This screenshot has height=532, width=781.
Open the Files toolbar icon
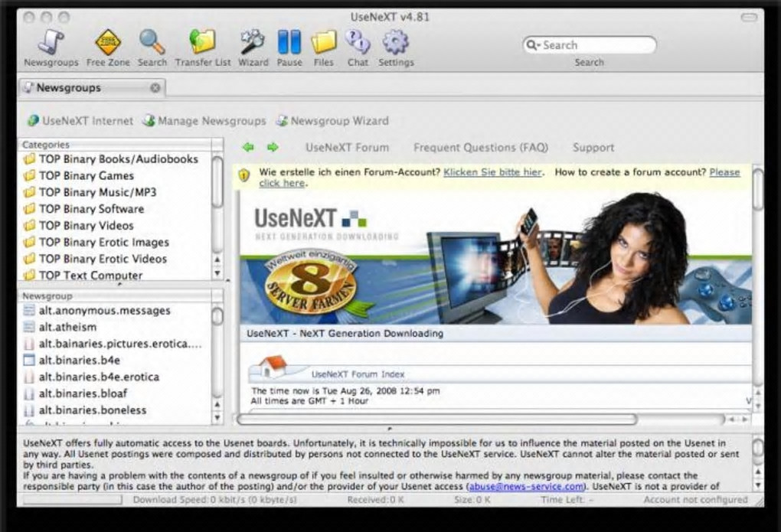point(324,42)
